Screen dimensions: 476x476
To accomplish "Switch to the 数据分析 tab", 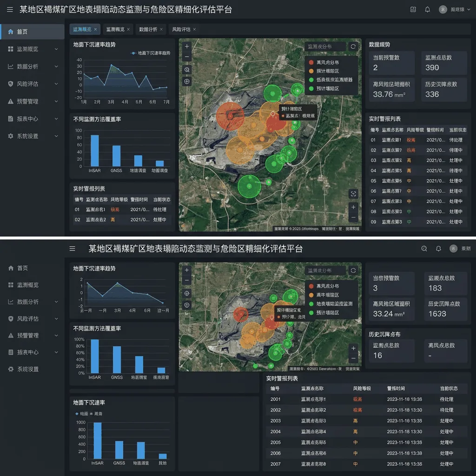I will pos(151,29).
